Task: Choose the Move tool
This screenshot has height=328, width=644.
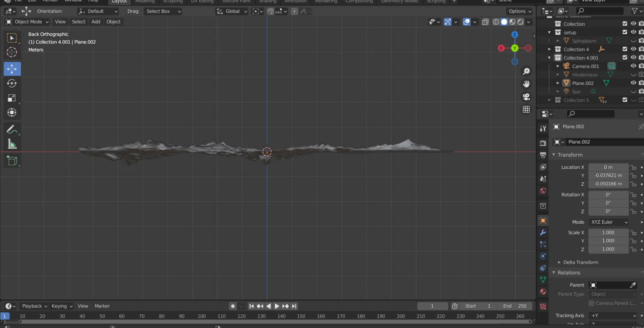Action: 12,69
